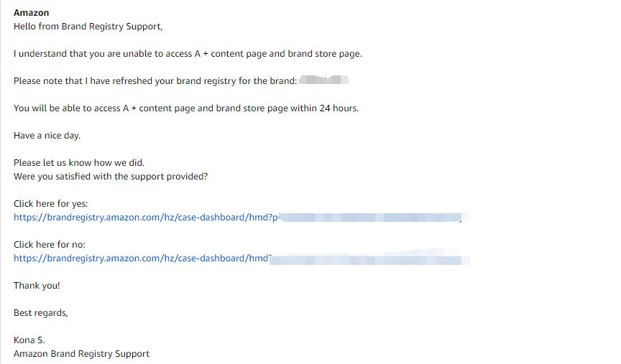
Task: Click the vertical left border of the message
Action: 1,182
